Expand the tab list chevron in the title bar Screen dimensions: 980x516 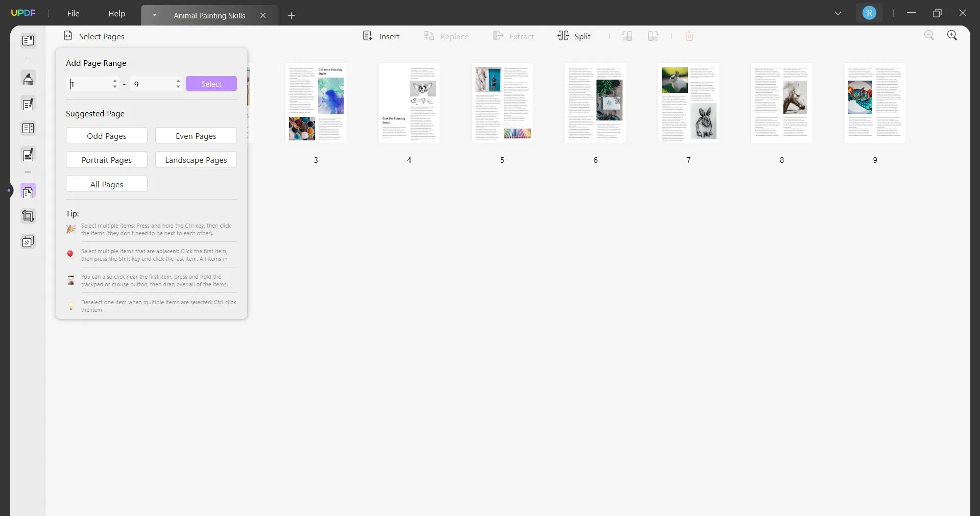[x=838, y=13]
